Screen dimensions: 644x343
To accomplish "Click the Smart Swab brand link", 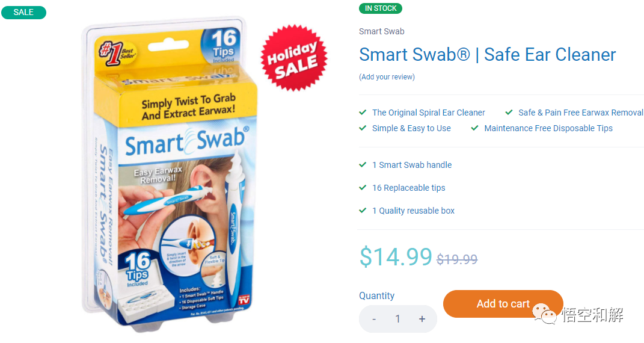I will (382, 31).
